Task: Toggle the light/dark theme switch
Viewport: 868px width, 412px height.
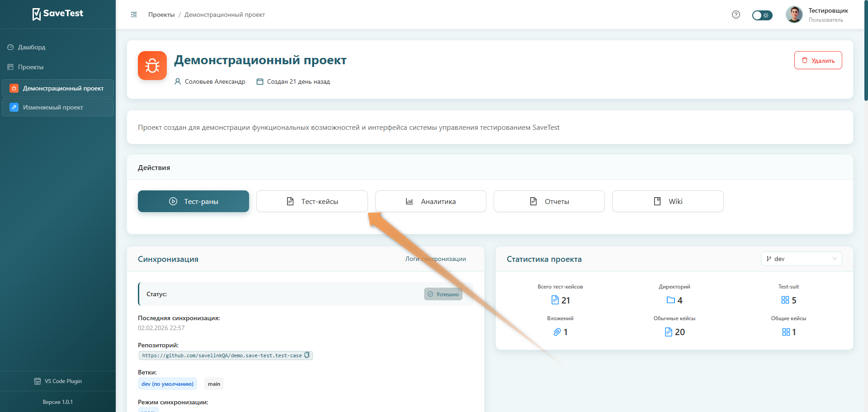Action: [762, 15]
